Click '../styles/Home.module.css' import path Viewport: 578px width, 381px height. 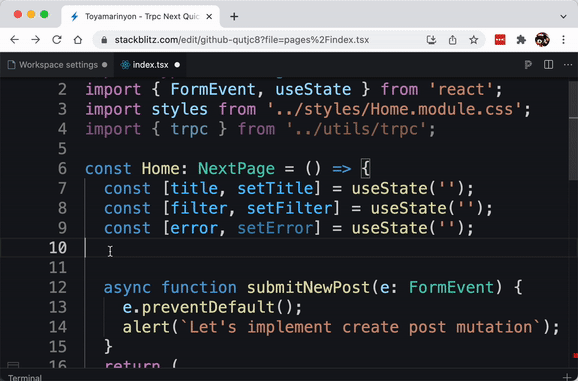394,109
